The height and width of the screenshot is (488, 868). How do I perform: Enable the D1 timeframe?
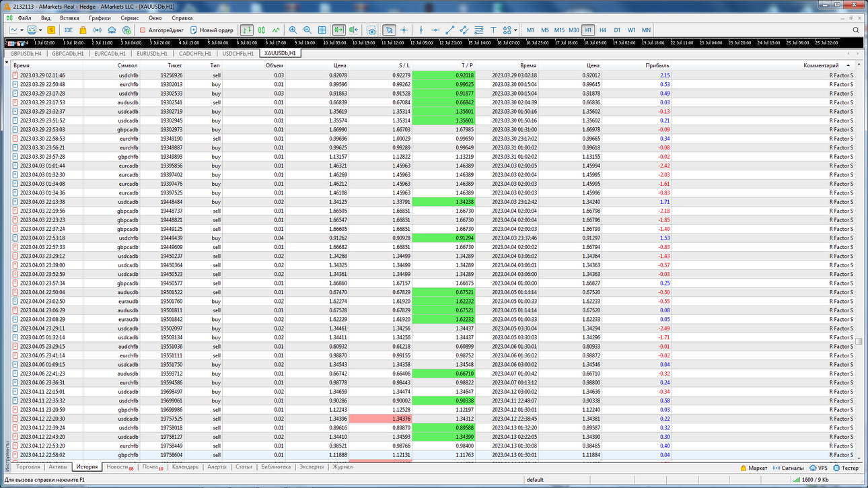click(618, 30)
